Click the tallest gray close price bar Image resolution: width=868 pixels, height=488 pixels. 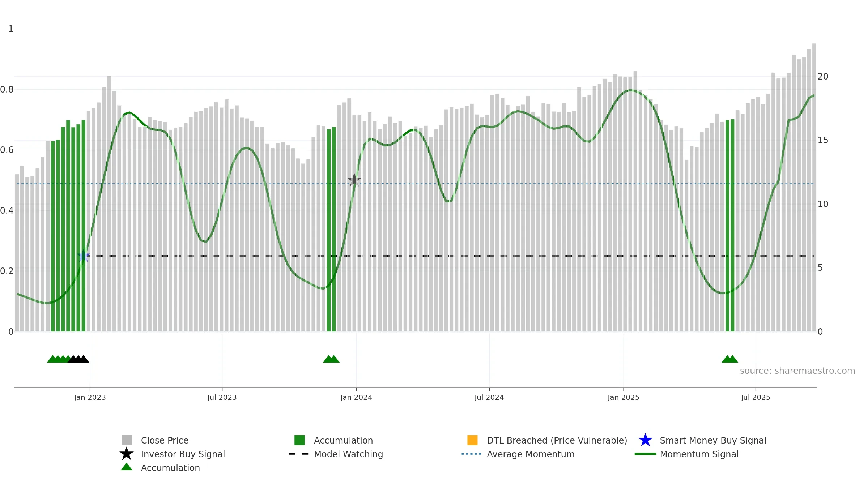point(814,188)
